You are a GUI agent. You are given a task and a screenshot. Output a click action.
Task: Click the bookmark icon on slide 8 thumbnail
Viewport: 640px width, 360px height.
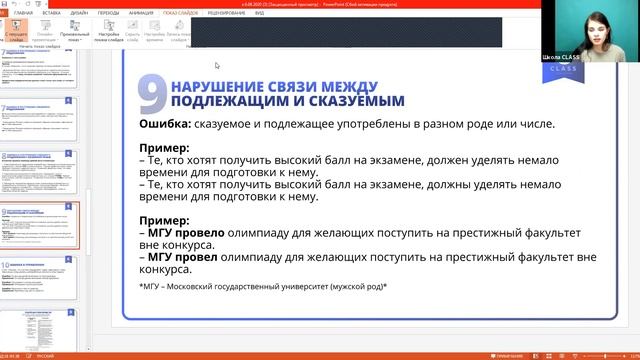[x=69, y=153]
